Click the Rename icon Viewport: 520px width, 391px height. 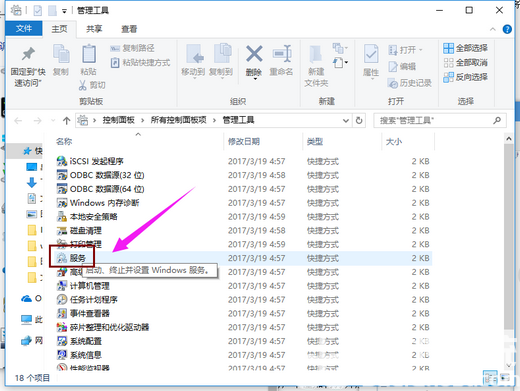coord(282,53)
